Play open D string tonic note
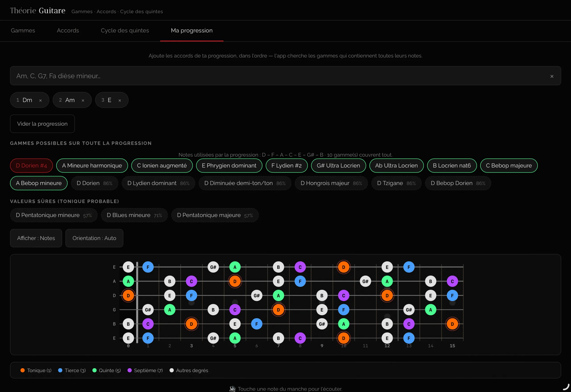The height and width of the screenshot is (392, 571). (x=128, y=295)
